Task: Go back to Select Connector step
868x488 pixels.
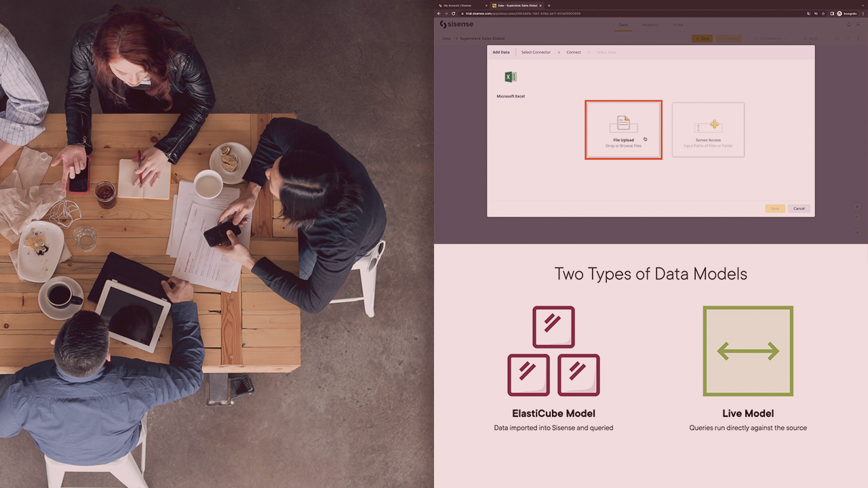Action: point(536,52)
